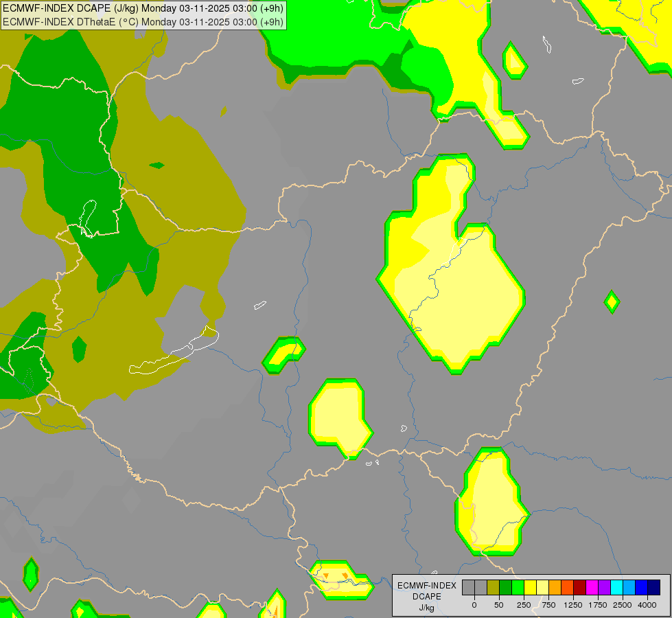Viewport: 672px width, 618px height.
Task: Click the DThetaE title line at top
Action: click(143, 22)
